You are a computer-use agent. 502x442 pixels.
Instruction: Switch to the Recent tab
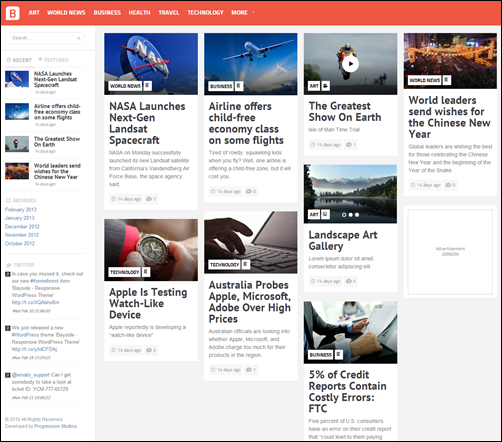point(19,60)
